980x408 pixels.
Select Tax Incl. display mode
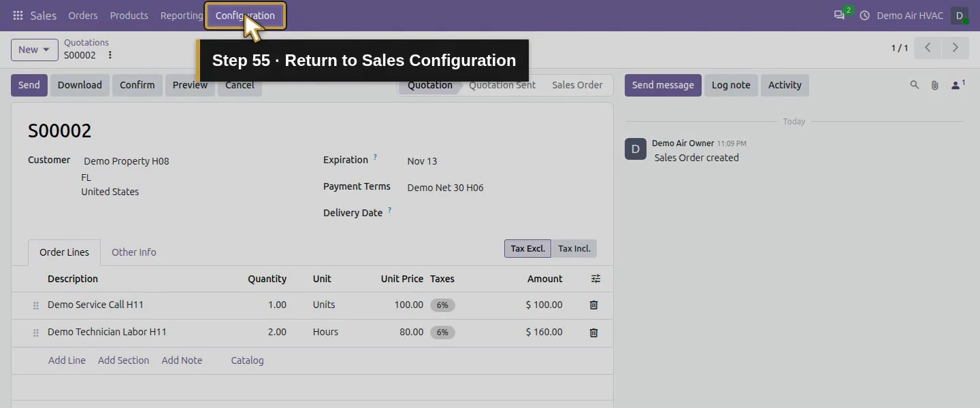(x=574, y=248)
